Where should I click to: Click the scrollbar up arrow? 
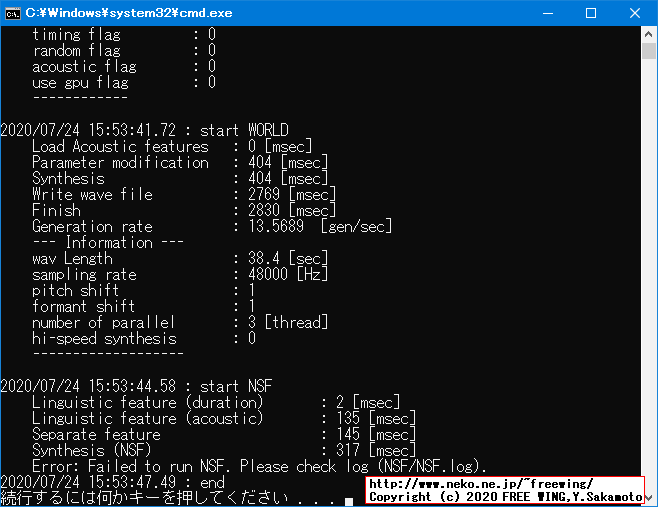point(649,35)
